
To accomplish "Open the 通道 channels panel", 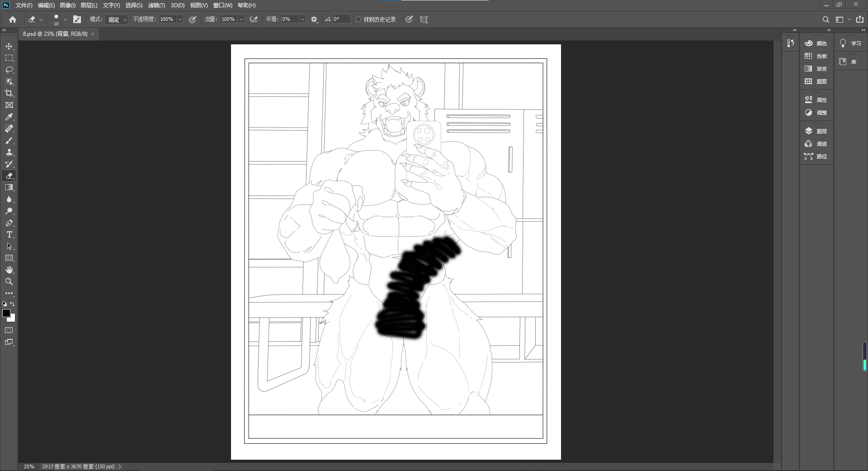I will [x=816, y=144].
